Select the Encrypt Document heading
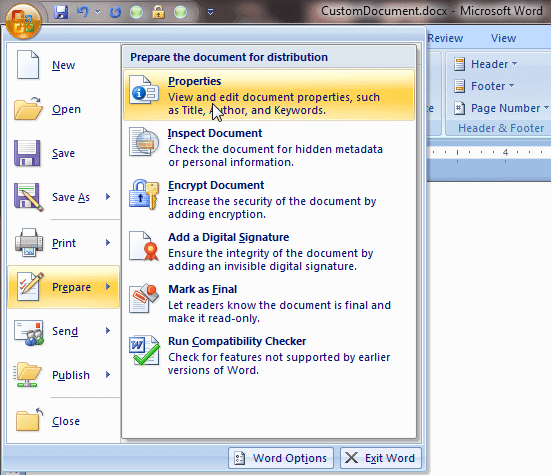Image resolution: width=552 pixels, height=476 pixels. (x=216, y=185)
